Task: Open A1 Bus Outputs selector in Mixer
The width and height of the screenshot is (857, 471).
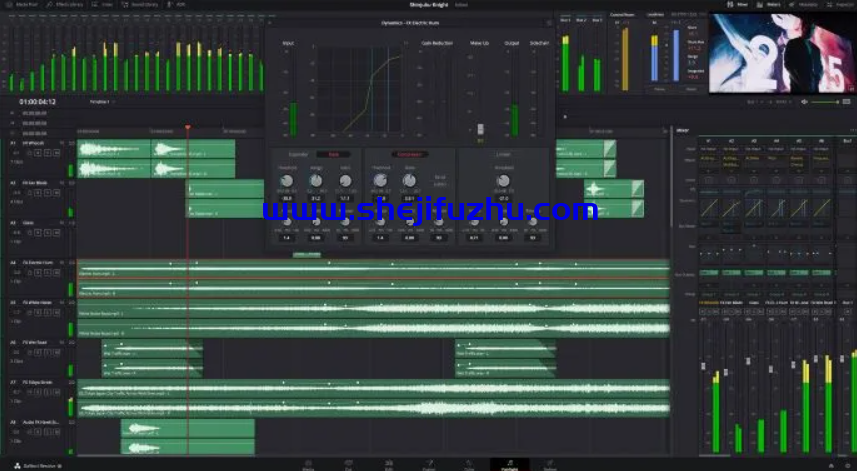Action: pyautogui.click(x=709, y=273)
